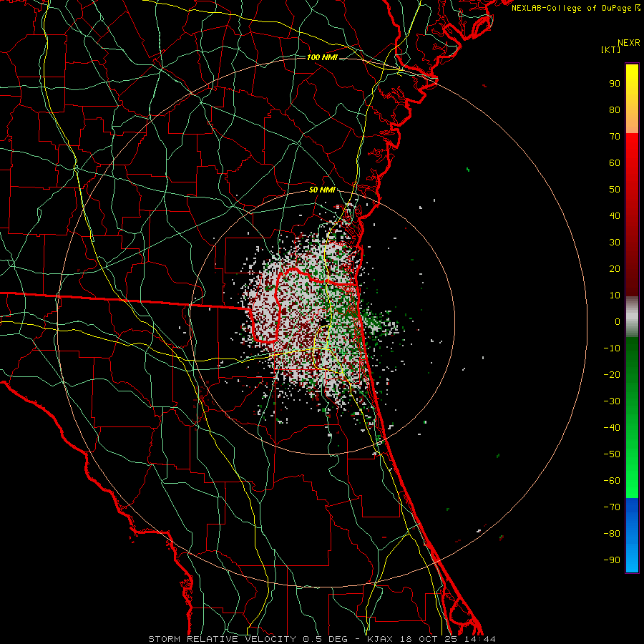
Task: Click the -70 value on the scale
Action: pyautogui.click(x=612, y=507)
